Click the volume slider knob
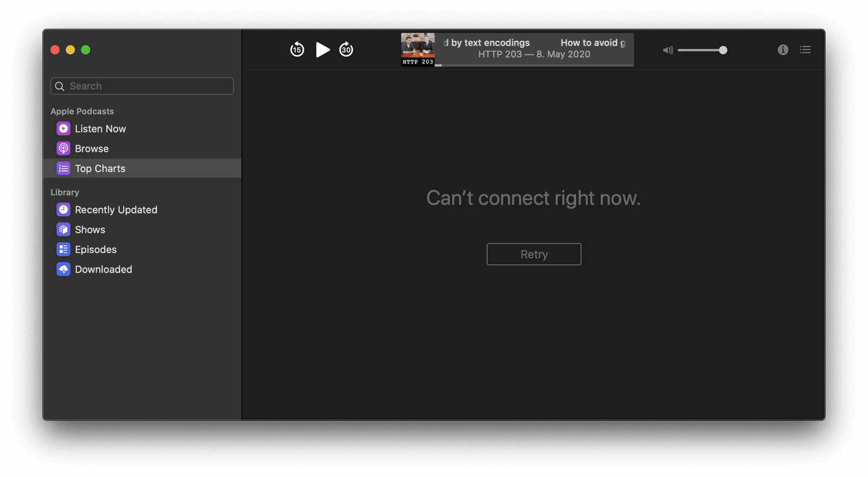This screenshot has width=868, height=477. point(723,50)
